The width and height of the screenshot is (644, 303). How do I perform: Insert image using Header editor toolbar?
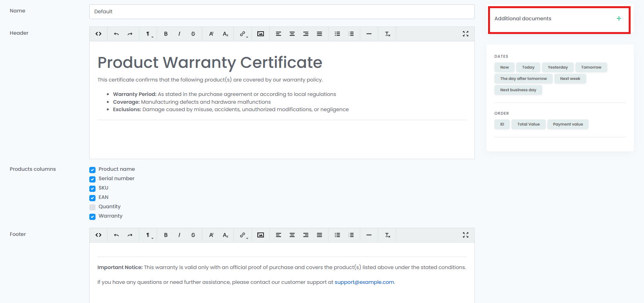pyautogui.click(x=260, y=34)
